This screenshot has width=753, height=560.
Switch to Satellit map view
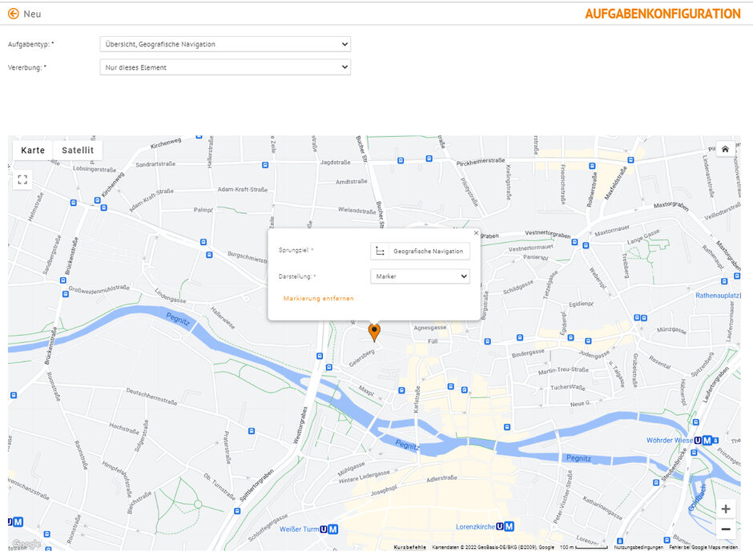pyautogui.click(x=78, y=150)
